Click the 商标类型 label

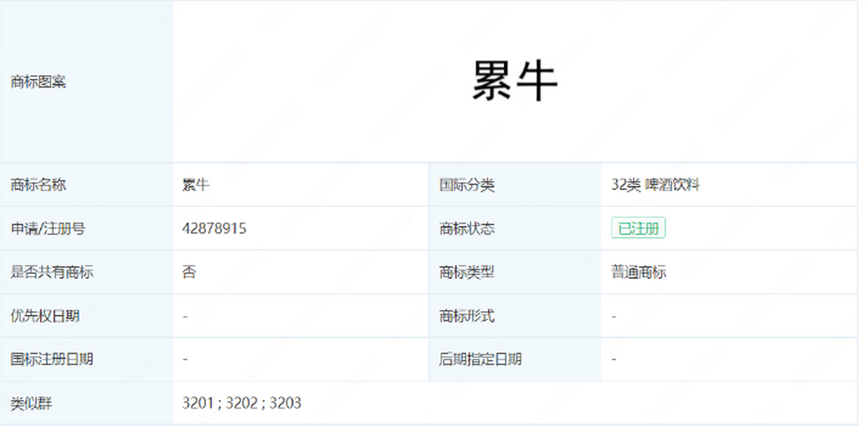coord(467,272)
